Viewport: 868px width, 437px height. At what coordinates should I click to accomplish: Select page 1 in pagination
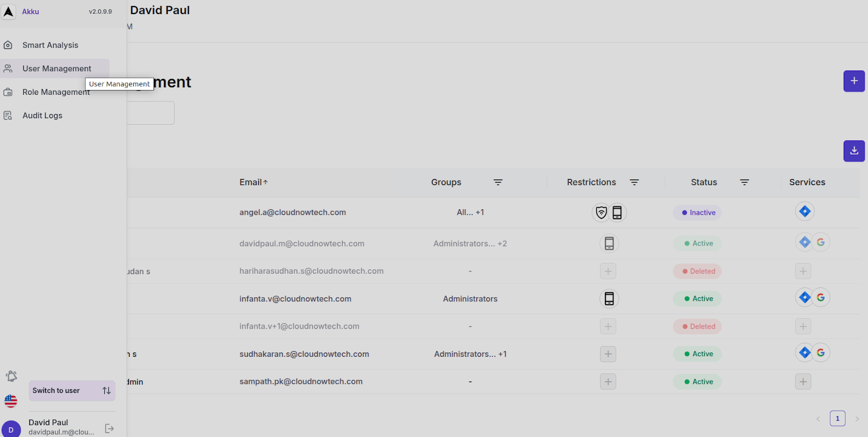[x=838, y=419]
